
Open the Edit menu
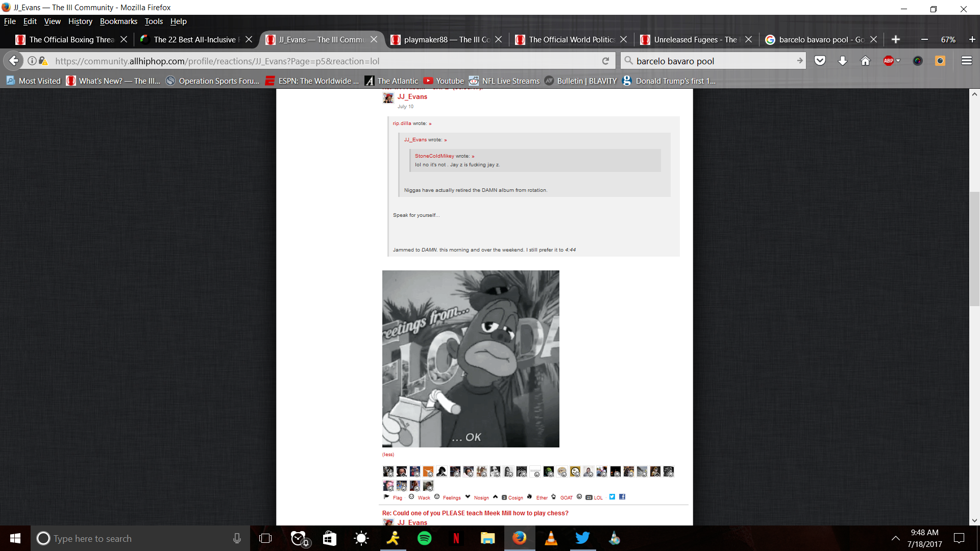click(x=30, y=21)
